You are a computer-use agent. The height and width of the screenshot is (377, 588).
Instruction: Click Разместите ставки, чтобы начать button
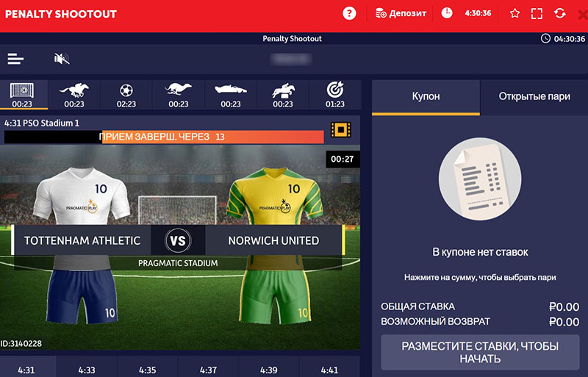point(480,352)
